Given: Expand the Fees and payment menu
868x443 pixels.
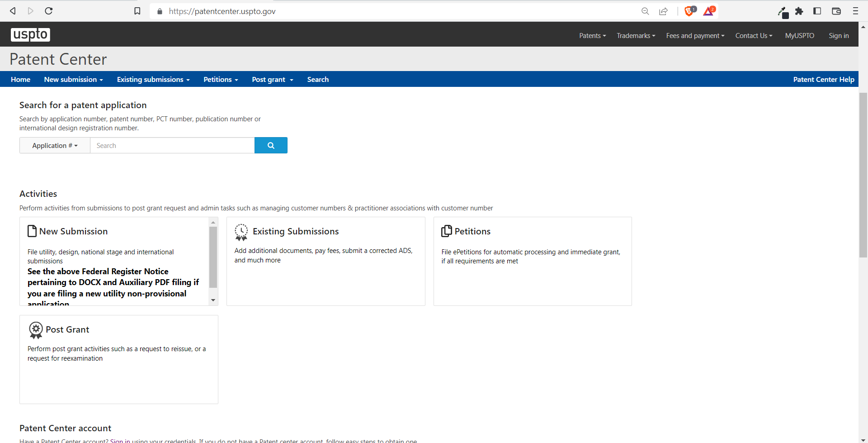Looking at the screenshot, I should click(695, 35).
